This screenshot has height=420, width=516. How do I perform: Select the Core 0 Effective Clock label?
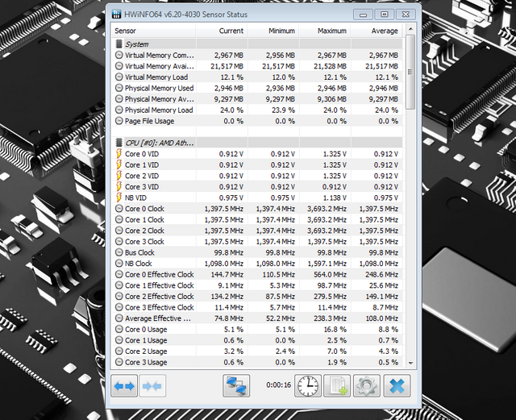160,275
